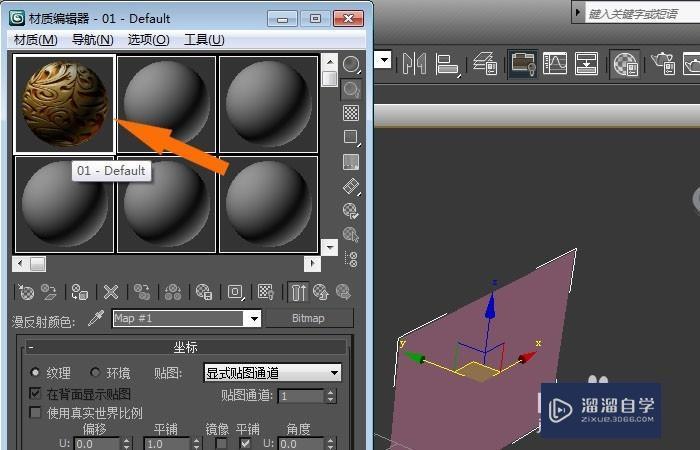Image resolution: width=700 pixels, height=450 pixels.
Task: Click the Align tool in main toolbar
Action: coord(448,63)
